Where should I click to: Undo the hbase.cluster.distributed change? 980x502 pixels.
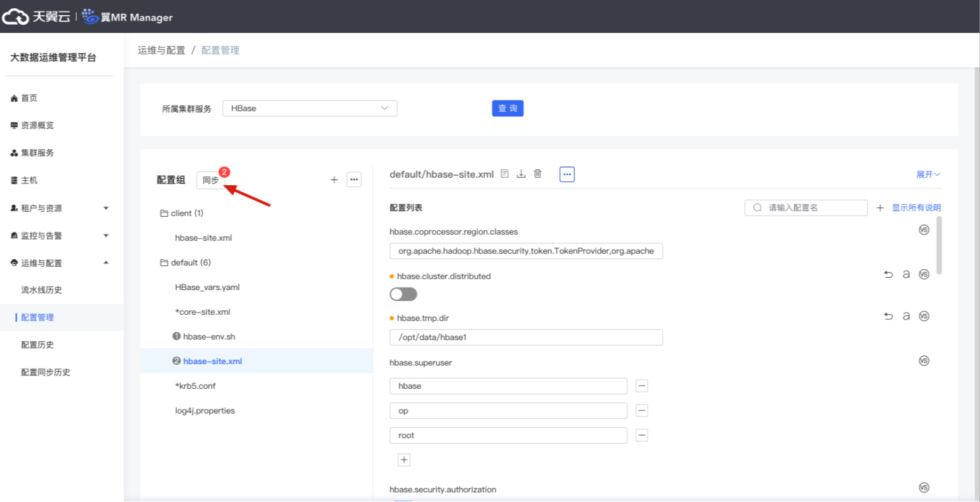point(888,274)
